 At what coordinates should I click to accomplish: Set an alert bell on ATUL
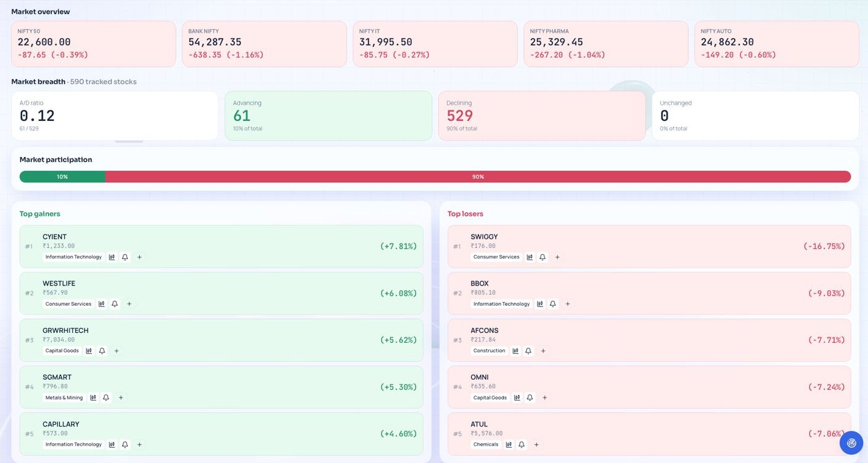click(522, 445)
